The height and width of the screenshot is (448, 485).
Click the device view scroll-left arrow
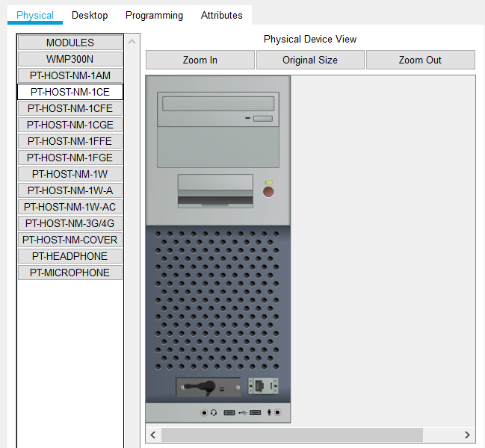pos(153,435)
